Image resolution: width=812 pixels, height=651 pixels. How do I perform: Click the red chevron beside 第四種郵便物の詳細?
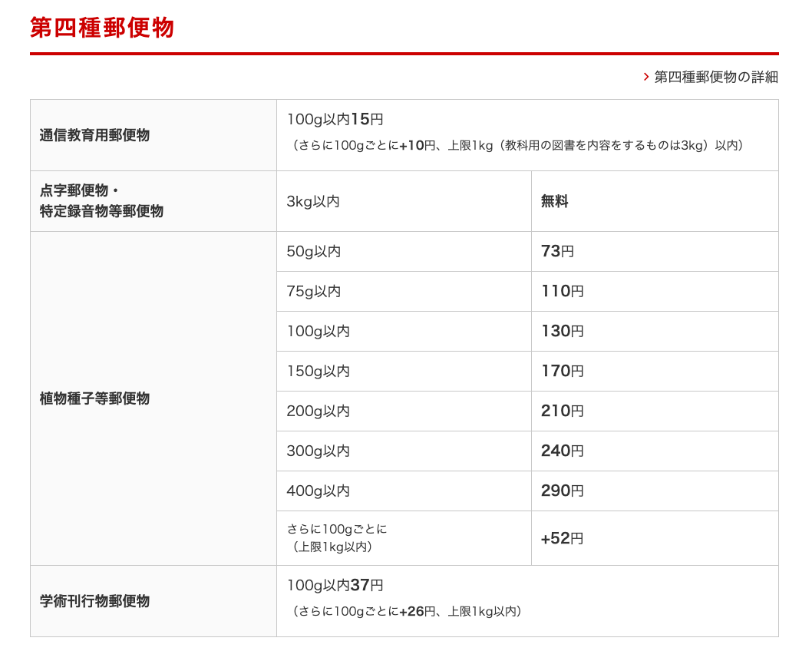point(646,77)
